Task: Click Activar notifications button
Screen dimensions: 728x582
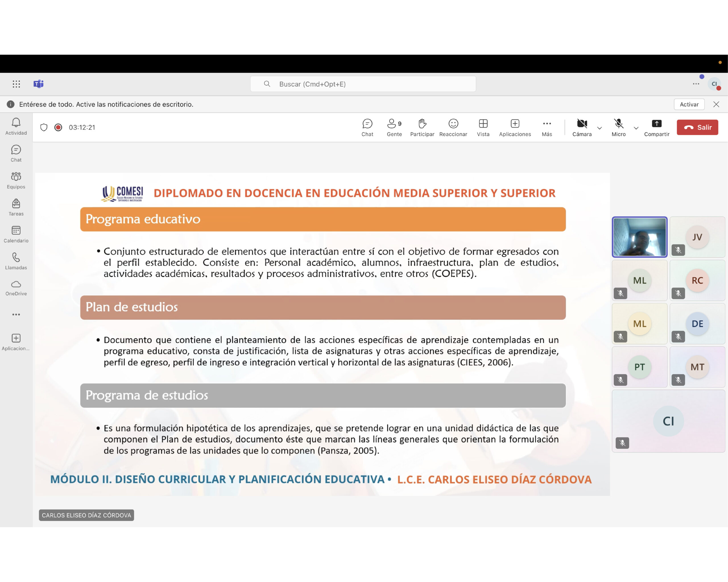Action: (x=689, y=104)
